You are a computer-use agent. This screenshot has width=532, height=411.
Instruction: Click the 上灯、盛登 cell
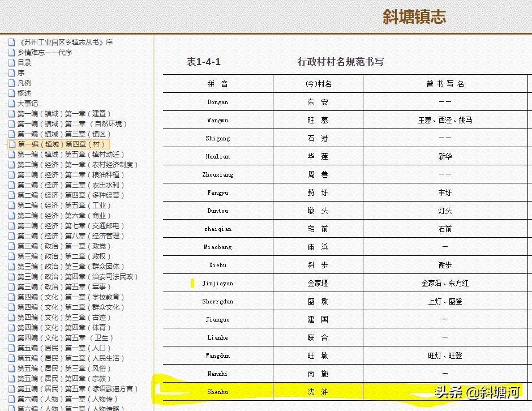[x=445, y=301]
